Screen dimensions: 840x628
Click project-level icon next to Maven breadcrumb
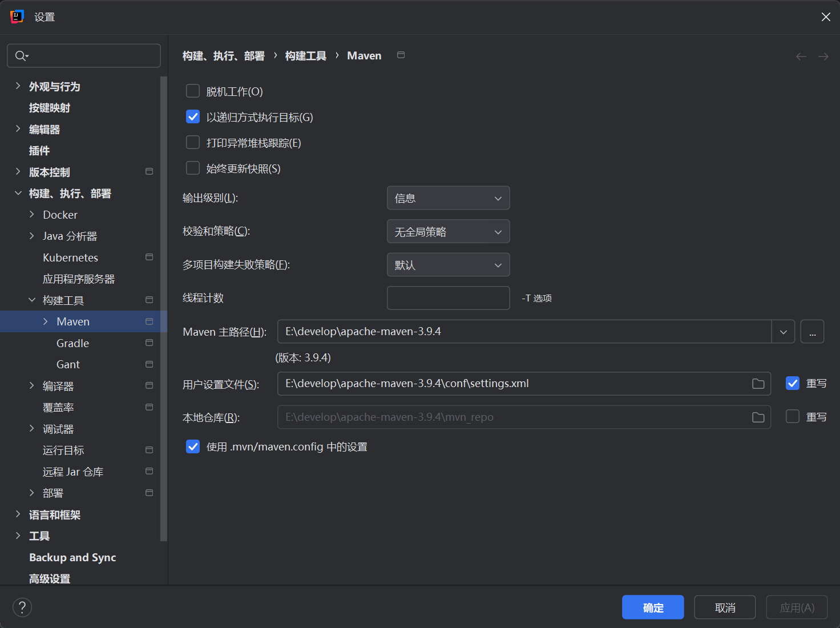401,55
